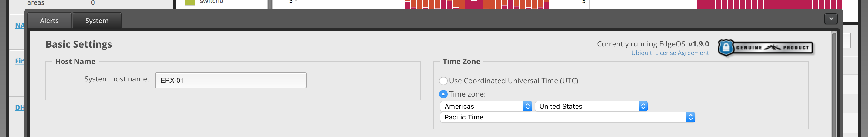Screen dimensions: 868x137
Task: Click the arrows icon on the Americas selector
Action: pos(527,107)
